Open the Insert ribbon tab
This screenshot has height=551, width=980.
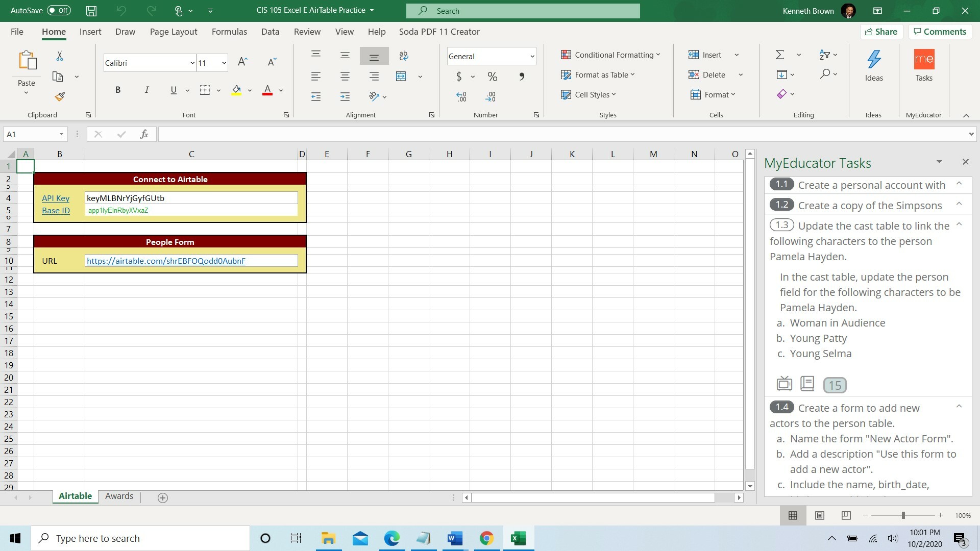pyautogui.click(x=90, y=32)
